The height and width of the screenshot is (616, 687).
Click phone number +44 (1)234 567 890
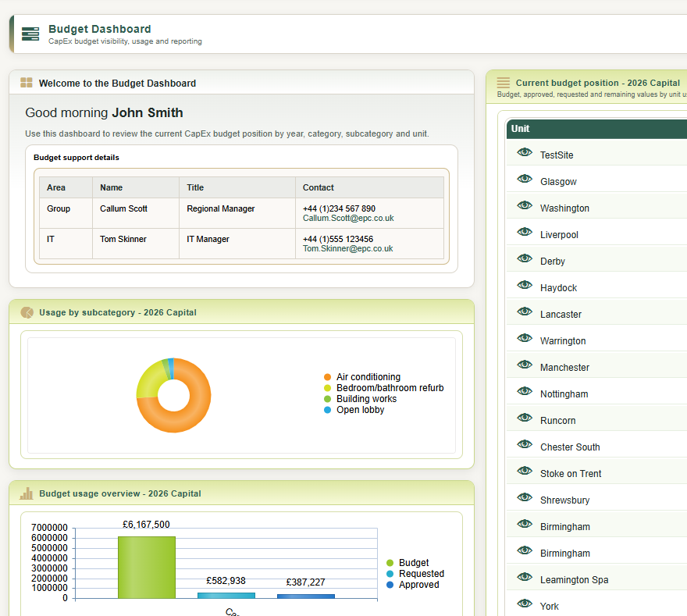point(339,208)
